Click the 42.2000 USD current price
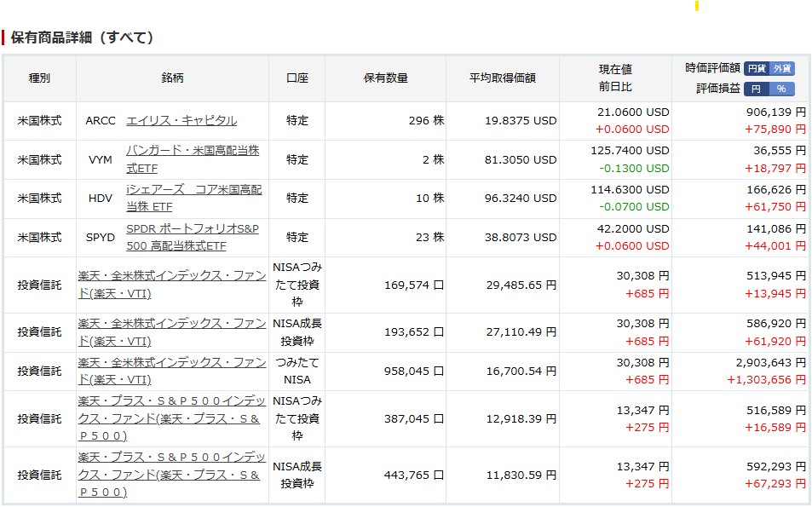The height and width of the screenshot is (507, 812). [x=633, y=229]
